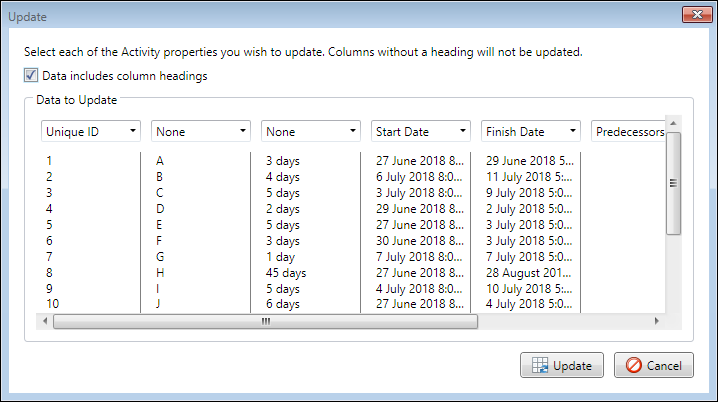Open the first None column dropdown
Viewport: 718px width, 402px height.
click(x=201, y=131)
